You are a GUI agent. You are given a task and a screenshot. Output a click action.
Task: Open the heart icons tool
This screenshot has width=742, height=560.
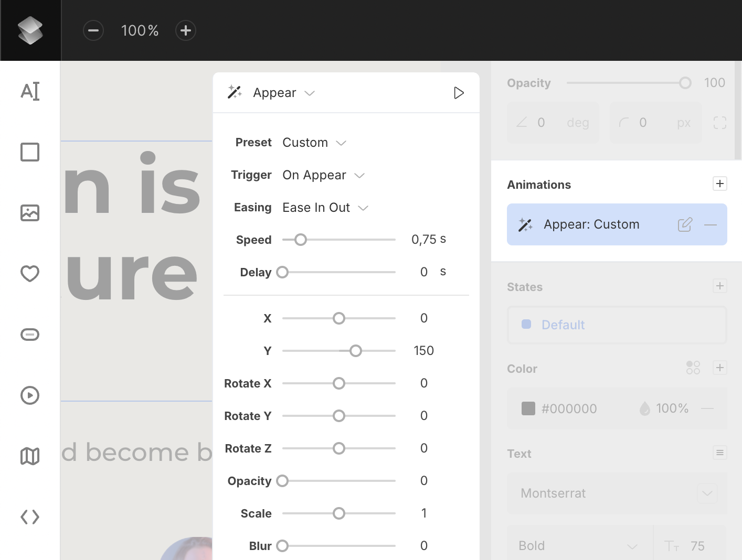click(x=30, y=274)
